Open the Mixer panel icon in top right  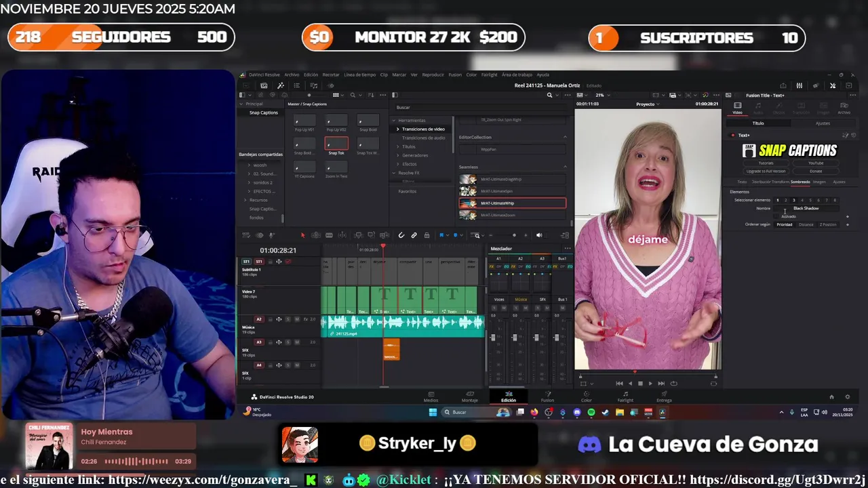pos(800,85)
